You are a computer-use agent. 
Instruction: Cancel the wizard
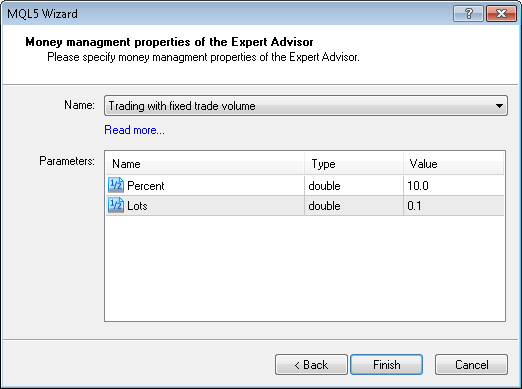(472, 365)
